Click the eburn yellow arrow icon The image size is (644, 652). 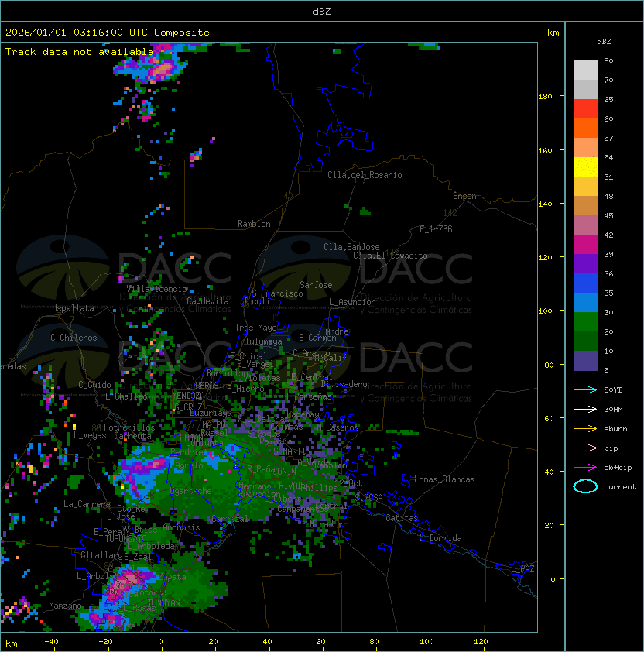pos(585,429)
